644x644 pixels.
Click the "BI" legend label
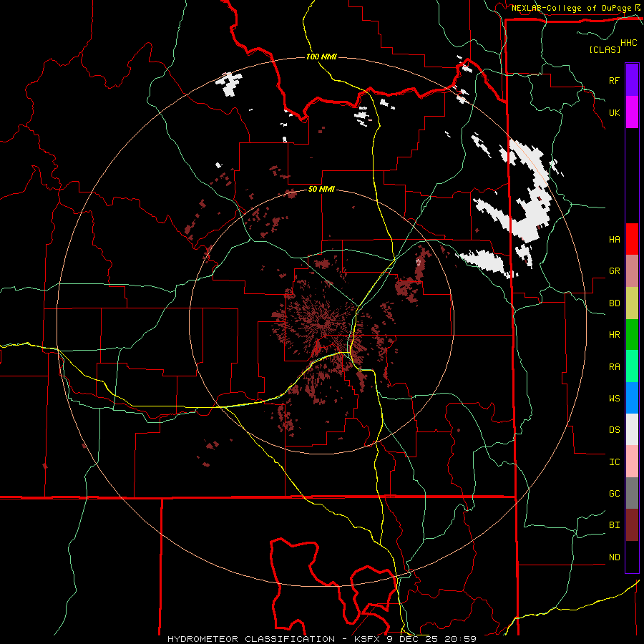tap(614, 525)
